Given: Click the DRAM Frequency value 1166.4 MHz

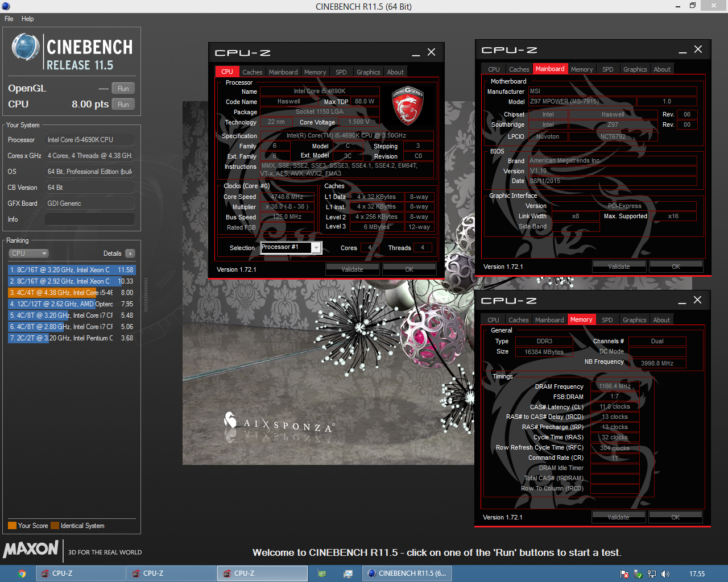Looking at the screenshot, I should [x=615, y=386].
